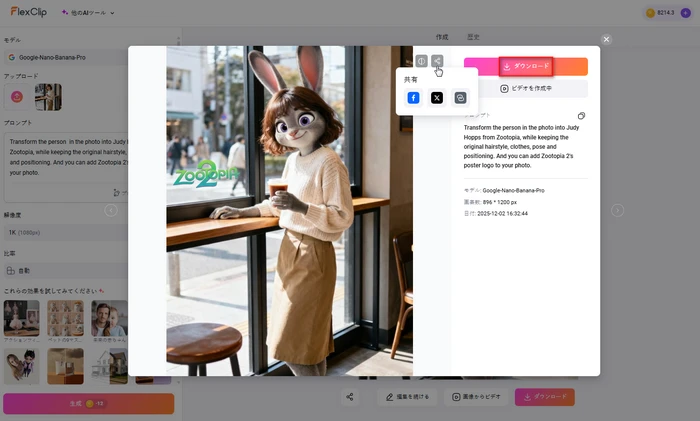Image resolution: width=700 pixels, height=421 pixels.
Task: Click the share icon above the popup
Action: click(x=437, y=61)
